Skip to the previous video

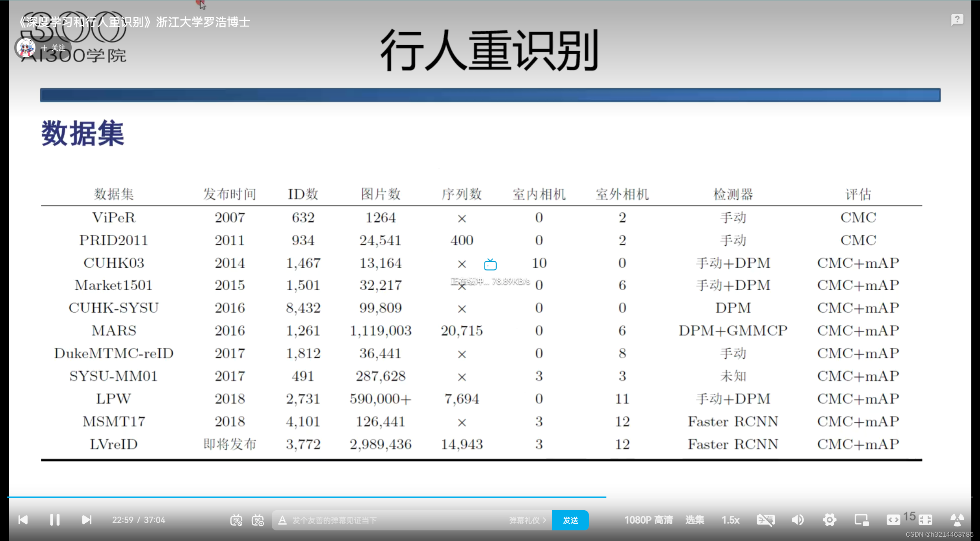[23, 520]
